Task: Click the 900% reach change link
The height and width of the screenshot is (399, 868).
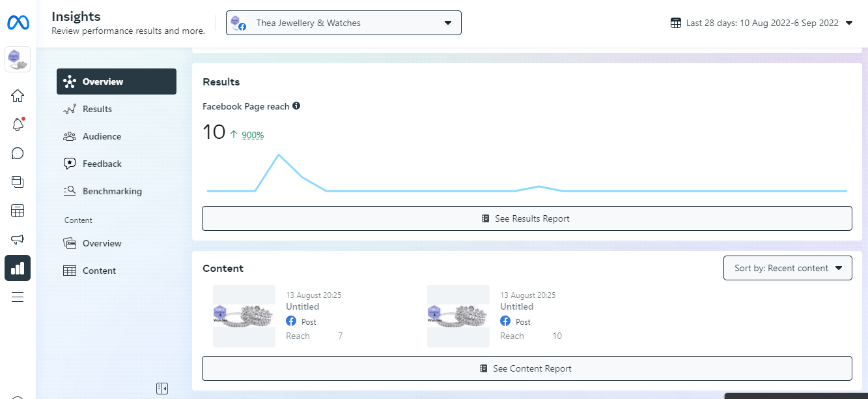Action: pyautogui.click(x=253, y=135)
